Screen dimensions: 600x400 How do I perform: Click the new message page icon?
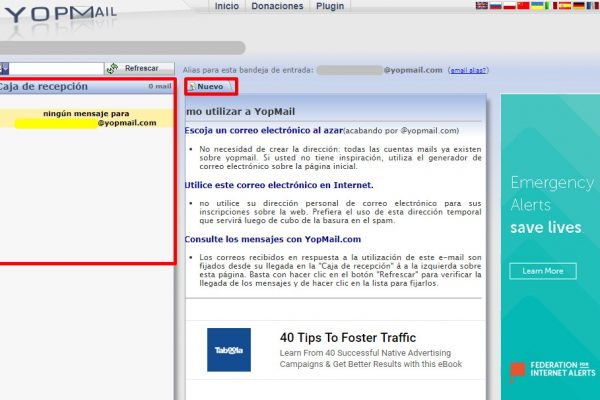pos(192,87)
